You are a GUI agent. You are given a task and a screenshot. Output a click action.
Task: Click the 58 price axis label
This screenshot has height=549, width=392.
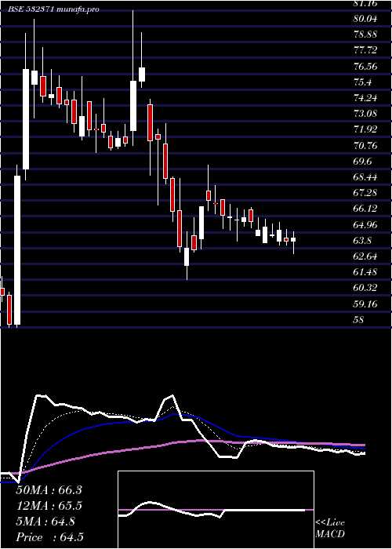tap(359, 320)
